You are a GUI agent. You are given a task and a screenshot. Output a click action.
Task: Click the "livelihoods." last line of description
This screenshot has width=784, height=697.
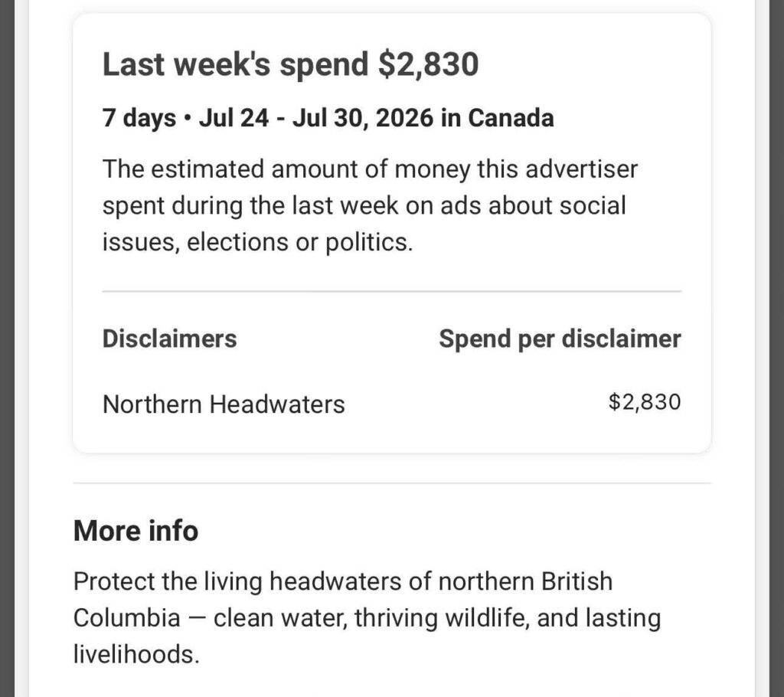[x=136, y=654]
